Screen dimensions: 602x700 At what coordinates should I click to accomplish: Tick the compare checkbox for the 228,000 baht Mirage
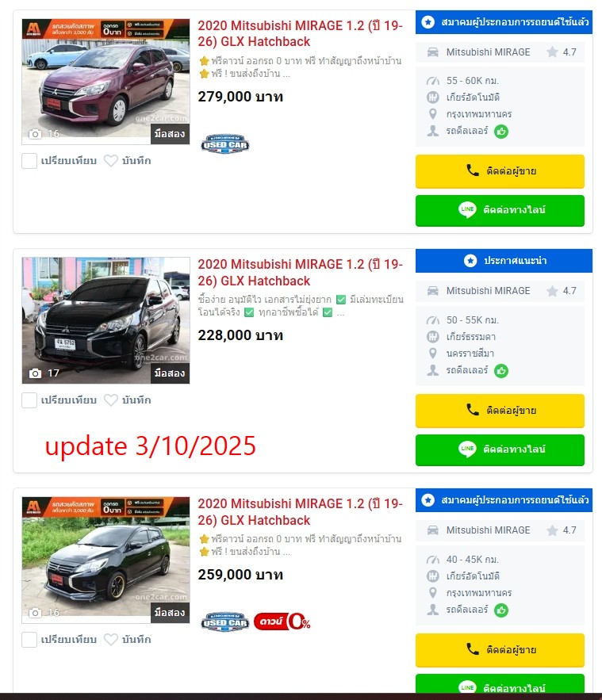pyautogui.click(x=29, y=400)
